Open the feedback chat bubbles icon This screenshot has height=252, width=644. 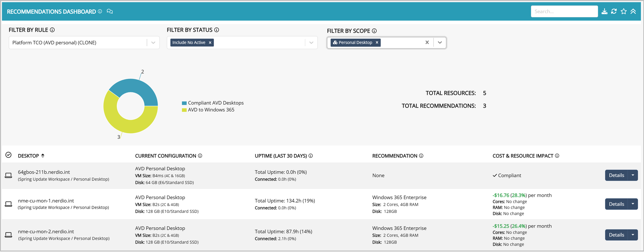pyautogui.click(x=109, y=11)
